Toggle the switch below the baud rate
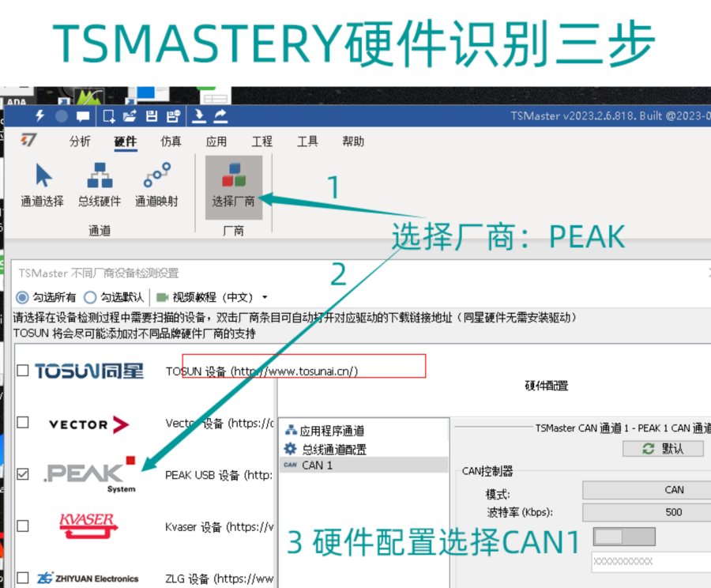 point(624,537)
